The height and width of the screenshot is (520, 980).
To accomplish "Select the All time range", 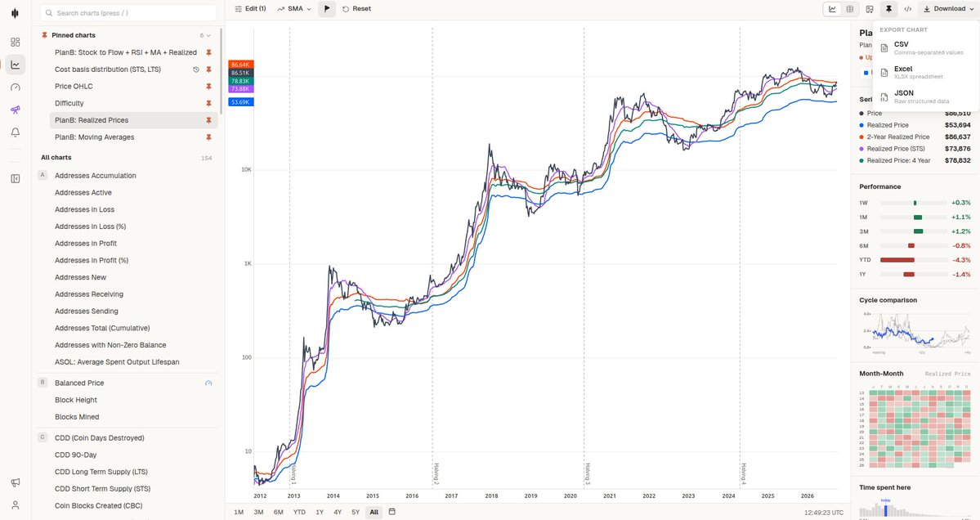I will (374, 512).
